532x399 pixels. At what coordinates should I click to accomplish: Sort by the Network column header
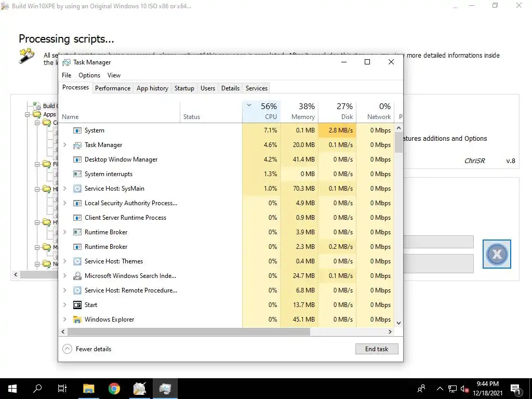(375, 111)
